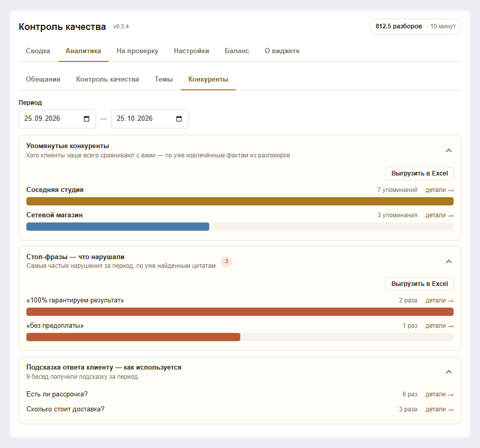
Task: Collapse the Подсказка ответа клиенту section
Action: pos(448,372)
